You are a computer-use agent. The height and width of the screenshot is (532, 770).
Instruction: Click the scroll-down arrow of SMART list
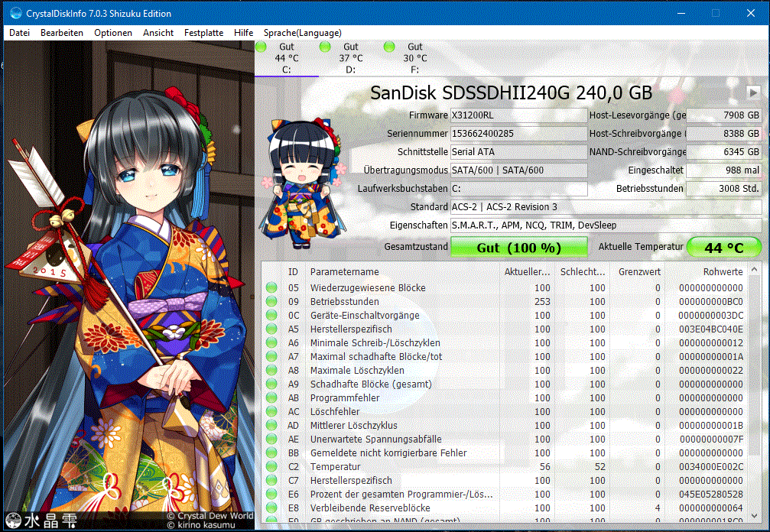click(x=755, y=515)
